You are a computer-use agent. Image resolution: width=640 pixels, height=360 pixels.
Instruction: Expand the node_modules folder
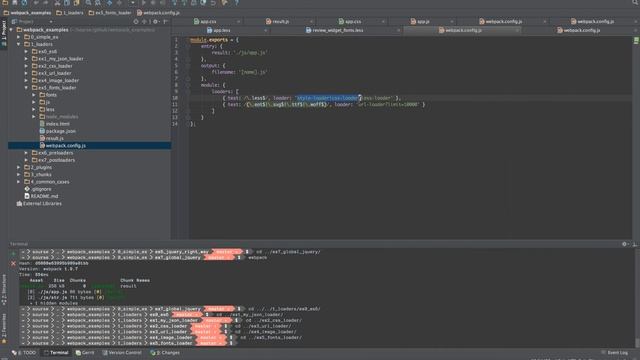click(x=34, y=117)
